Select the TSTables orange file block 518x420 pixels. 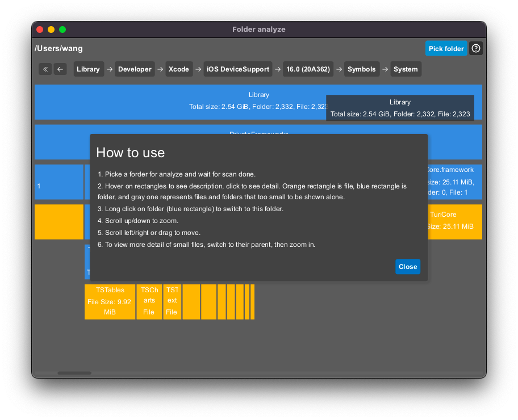pos(110,301)
